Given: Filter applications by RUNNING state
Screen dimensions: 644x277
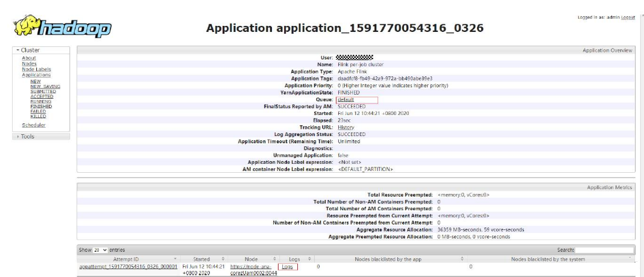Looking at the screenshot, I should click(x=42, y=102).
